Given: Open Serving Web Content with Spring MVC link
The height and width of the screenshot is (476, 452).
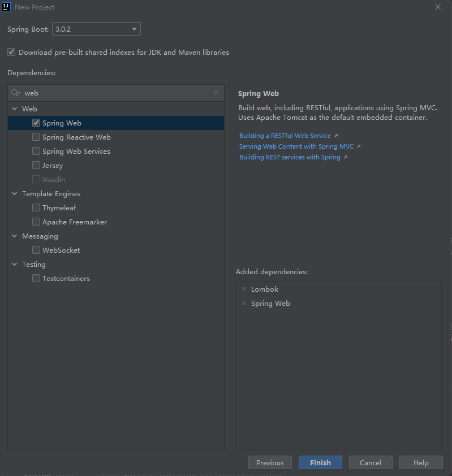Looking at the screenshot, I should click(296, 146).
